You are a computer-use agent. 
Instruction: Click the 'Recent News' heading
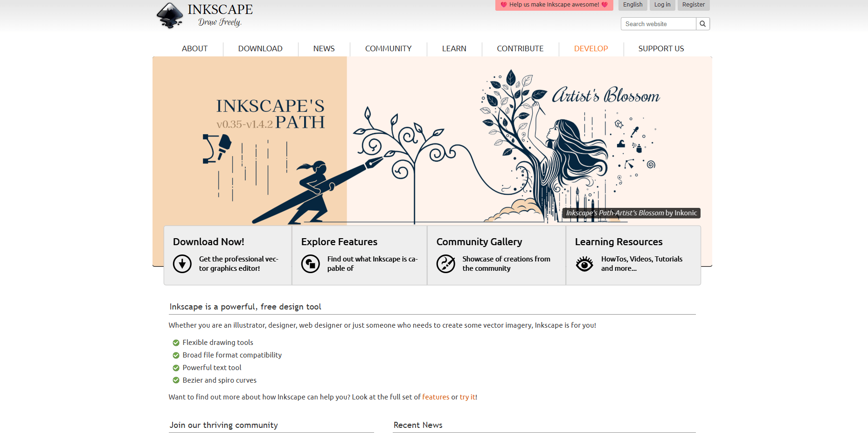point(418,425)
